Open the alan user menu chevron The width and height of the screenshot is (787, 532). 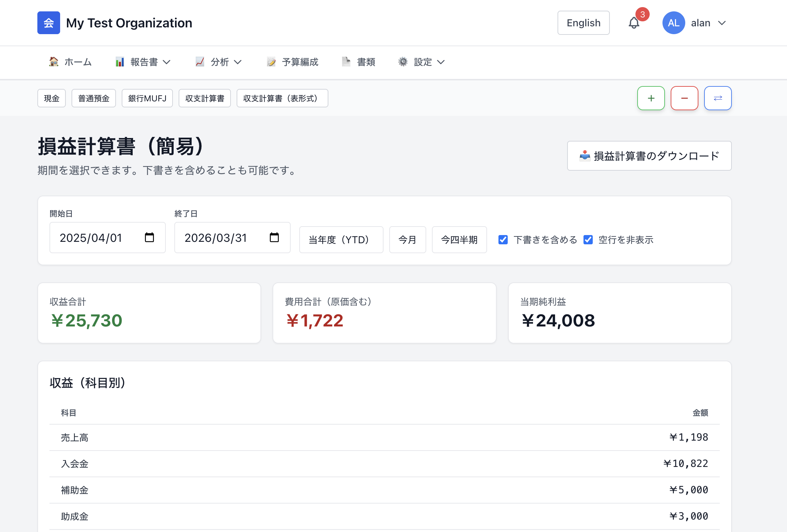[722, 23]
